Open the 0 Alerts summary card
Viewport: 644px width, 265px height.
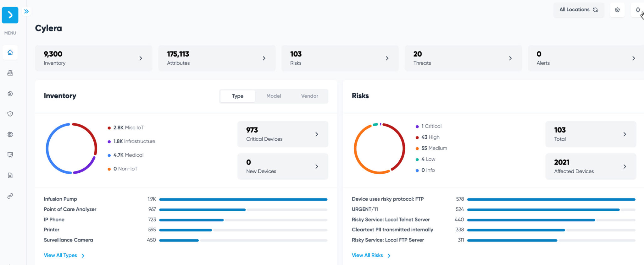click(586, 58)
